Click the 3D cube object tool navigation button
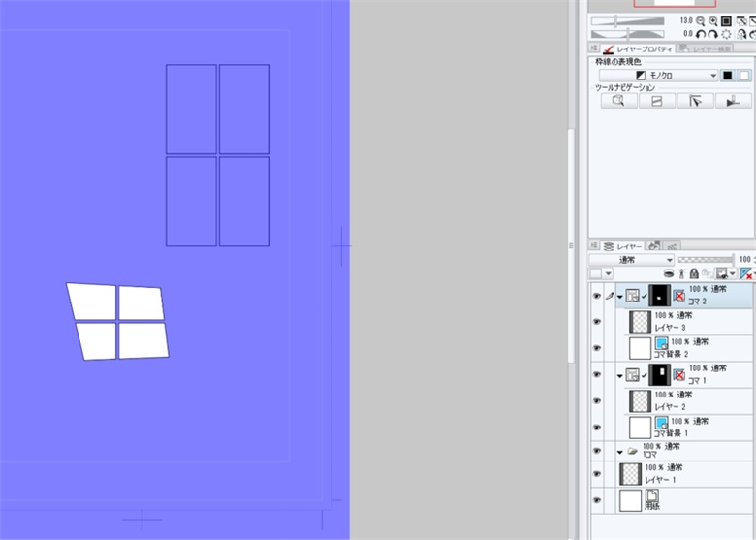Viewport: 756px width, 540px height. click(x=618, y=100)
